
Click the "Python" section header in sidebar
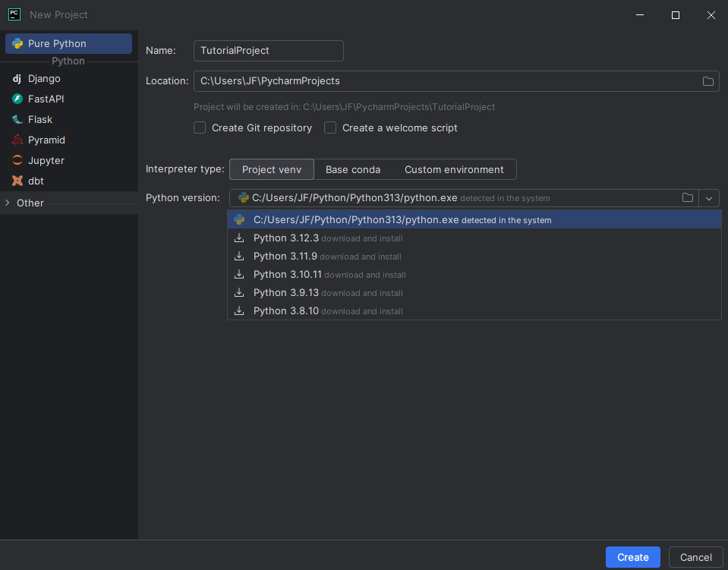68,61
